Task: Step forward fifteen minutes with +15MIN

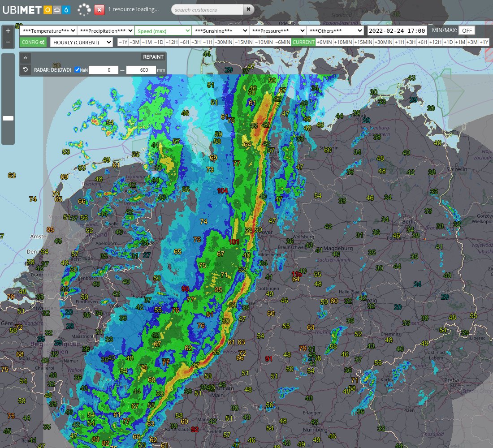Action: coord(363,42)
